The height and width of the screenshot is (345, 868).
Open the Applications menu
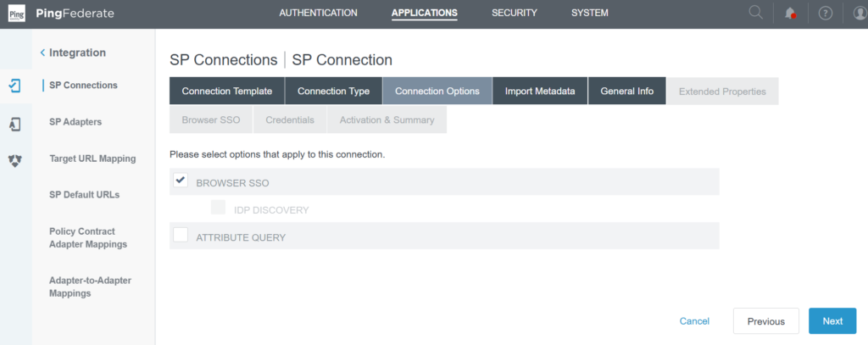(x=425, y=13)
